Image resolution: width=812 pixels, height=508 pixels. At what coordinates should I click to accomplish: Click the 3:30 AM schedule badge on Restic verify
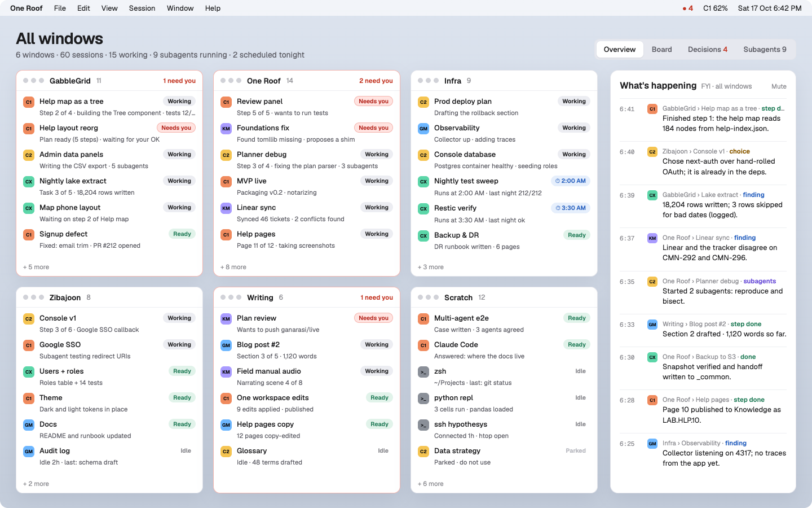[x=571, y=208]
